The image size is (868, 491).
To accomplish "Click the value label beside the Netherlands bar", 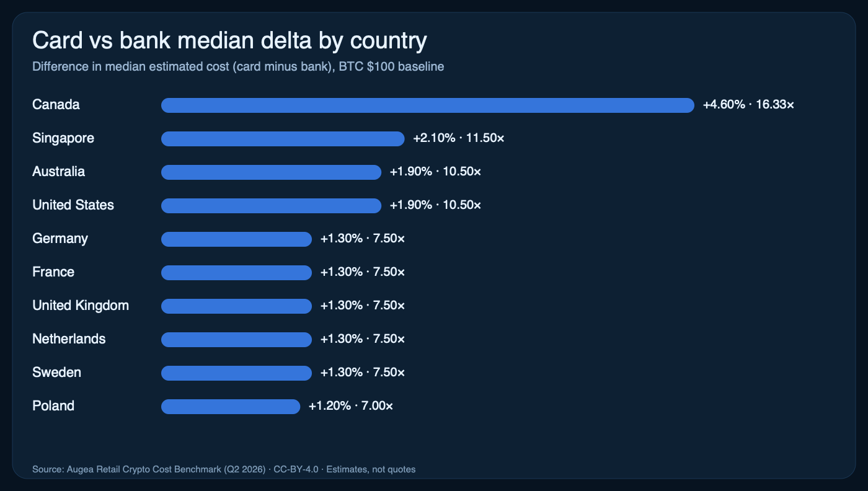I will coord(363,339).
